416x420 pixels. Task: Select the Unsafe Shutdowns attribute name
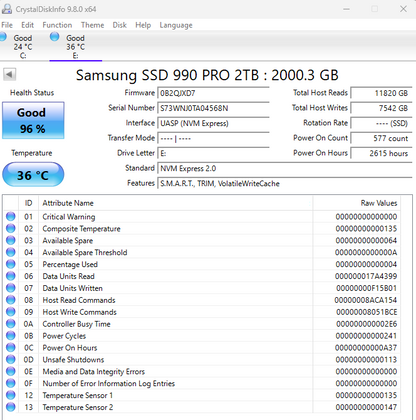[x=73, y=360]
